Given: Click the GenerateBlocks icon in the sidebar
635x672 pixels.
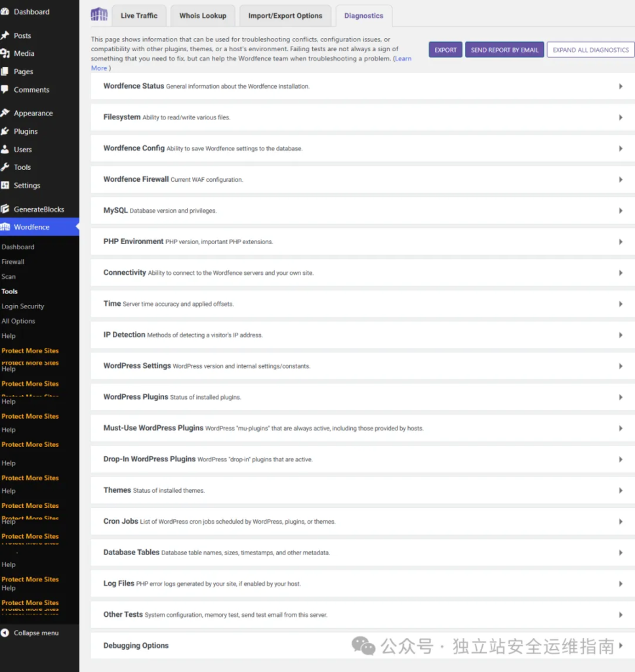Looking at the screenshot, I should (5, 209).
